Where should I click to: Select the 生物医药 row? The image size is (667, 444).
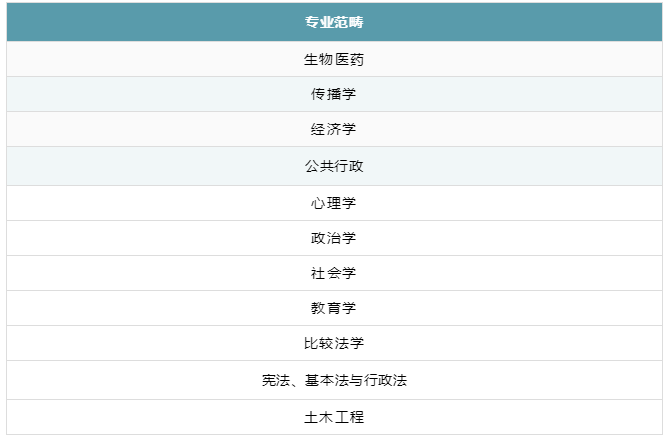point(333,59)
